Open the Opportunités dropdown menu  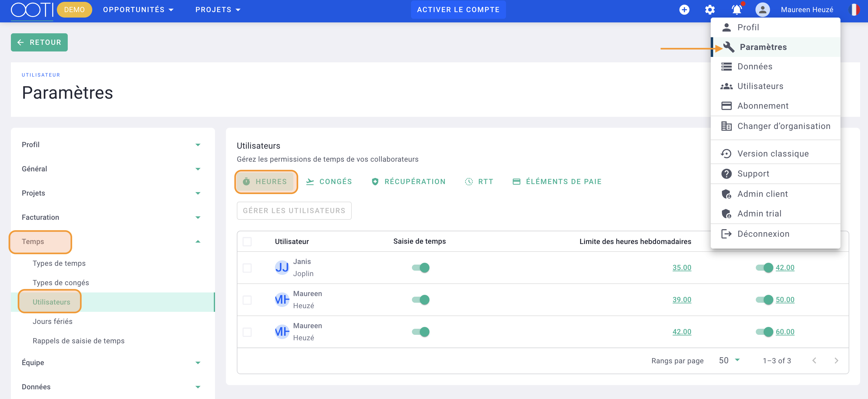(138, 10)
